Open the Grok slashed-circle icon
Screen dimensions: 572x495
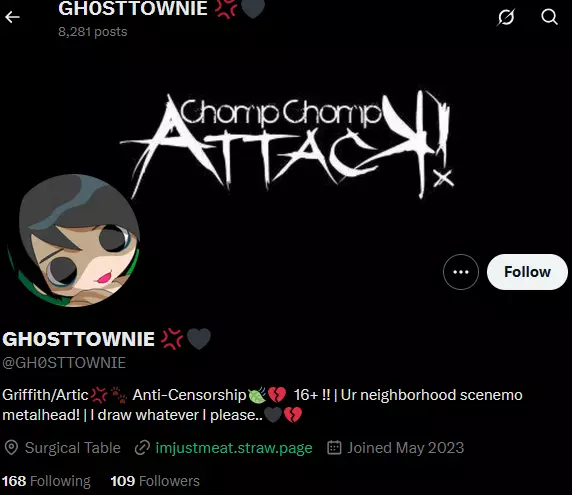(506, 17)
